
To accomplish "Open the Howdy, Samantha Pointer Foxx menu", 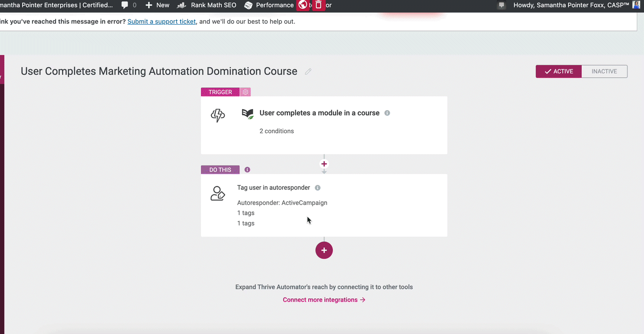I will coord(572,5).
